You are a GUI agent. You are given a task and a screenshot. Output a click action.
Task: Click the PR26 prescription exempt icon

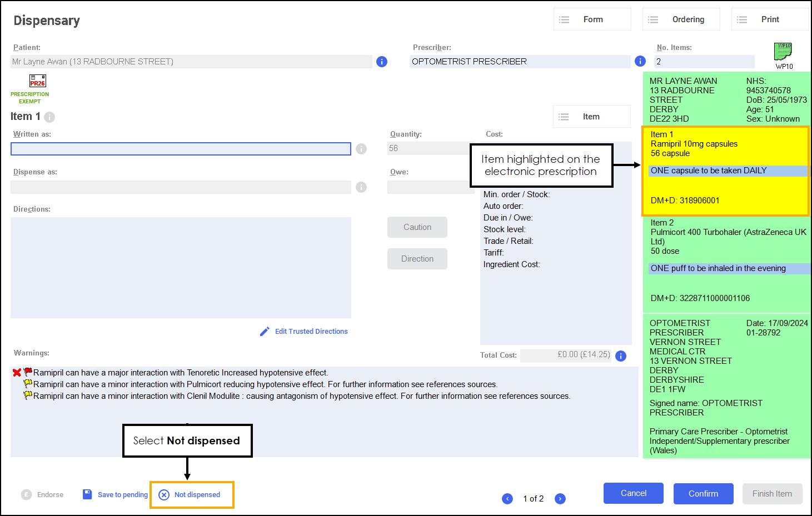[38, 81]
